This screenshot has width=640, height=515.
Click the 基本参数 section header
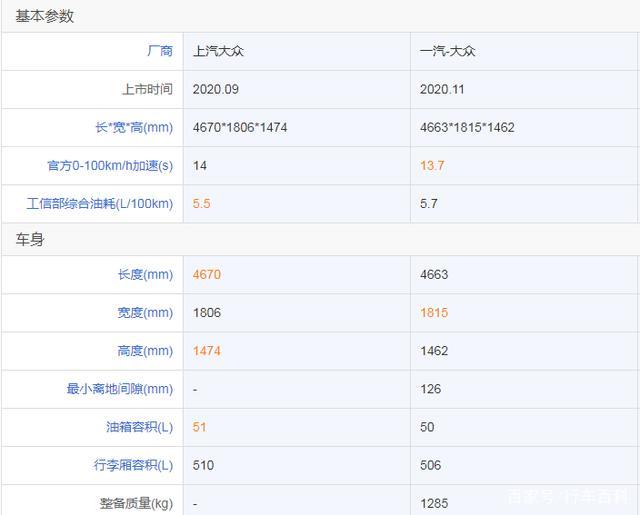tap(45, 16)
